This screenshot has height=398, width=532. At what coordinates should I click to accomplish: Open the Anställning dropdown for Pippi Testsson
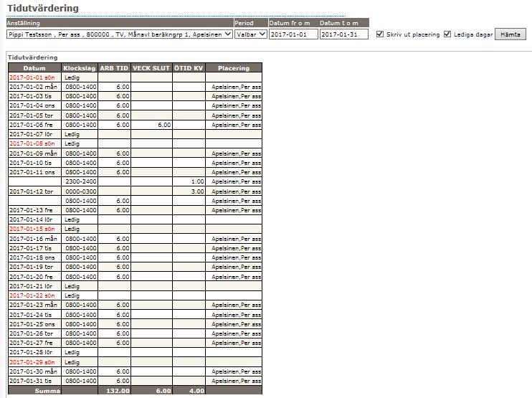click(x=120, y=34)
